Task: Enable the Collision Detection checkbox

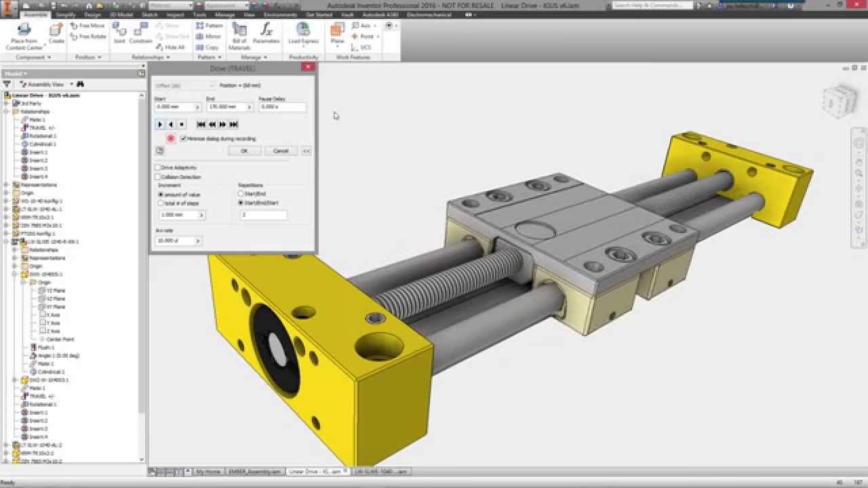Action: tap(158, 177)
